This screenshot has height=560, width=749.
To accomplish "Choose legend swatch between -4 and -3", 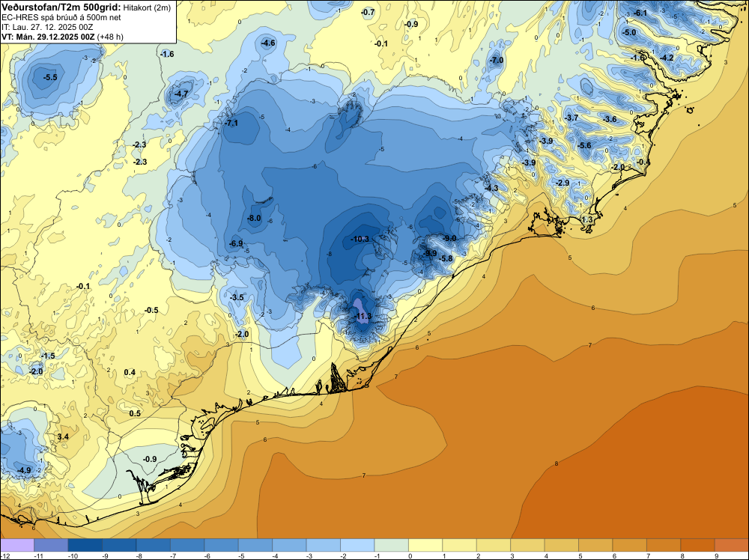I will (x=289, y=545).
